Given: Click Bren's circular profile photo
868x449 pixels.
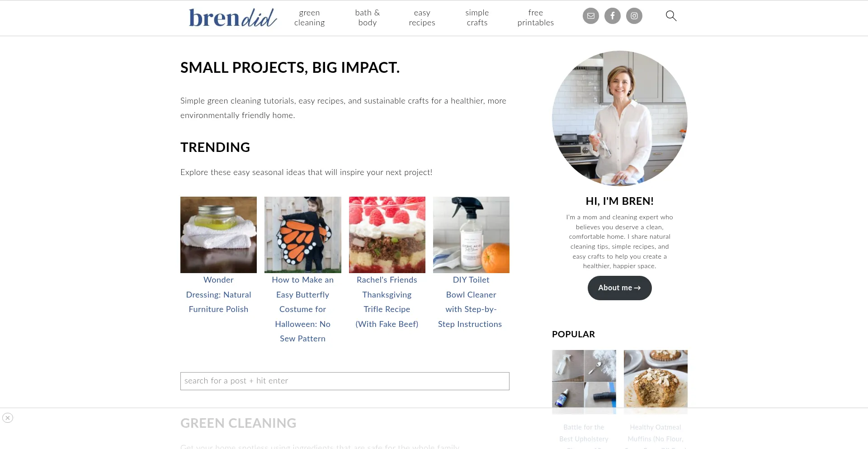Looking at the screenshot, I should 619,118.
